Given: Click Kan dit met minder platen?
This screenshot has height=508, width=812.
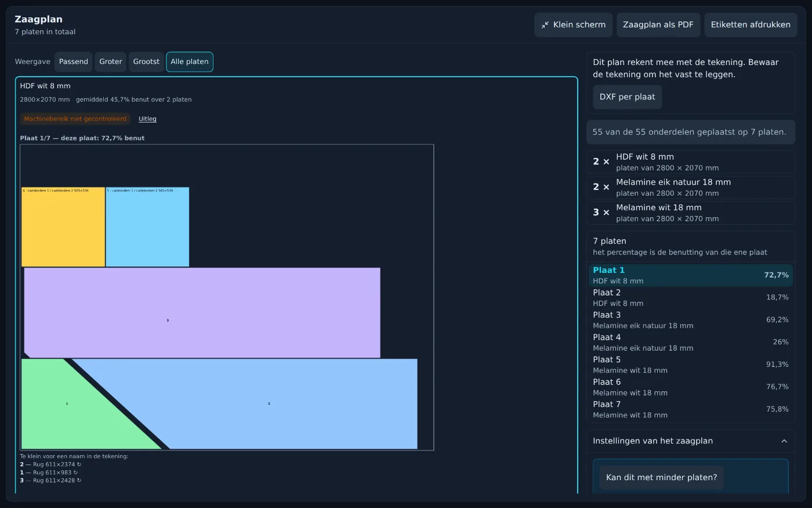Looking at the screenshot, I should 661,478.
